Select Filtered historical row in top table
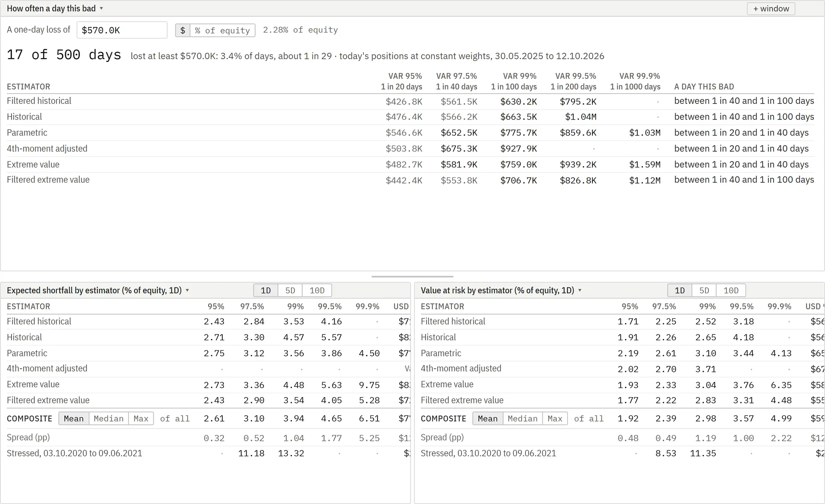Image resolution: width=825 pixels, height=504 pixels. (x=410, y=101)
